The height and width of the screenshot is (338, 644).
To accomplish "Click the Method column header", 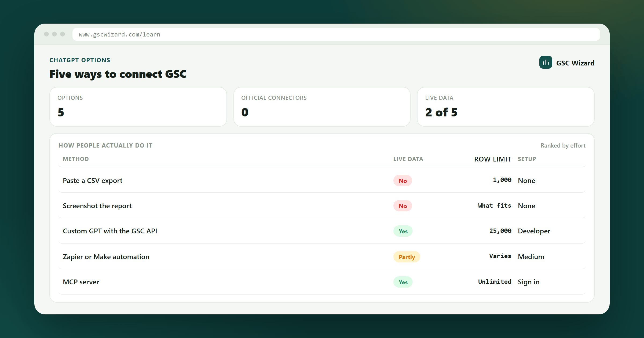I will click(76, 159).
